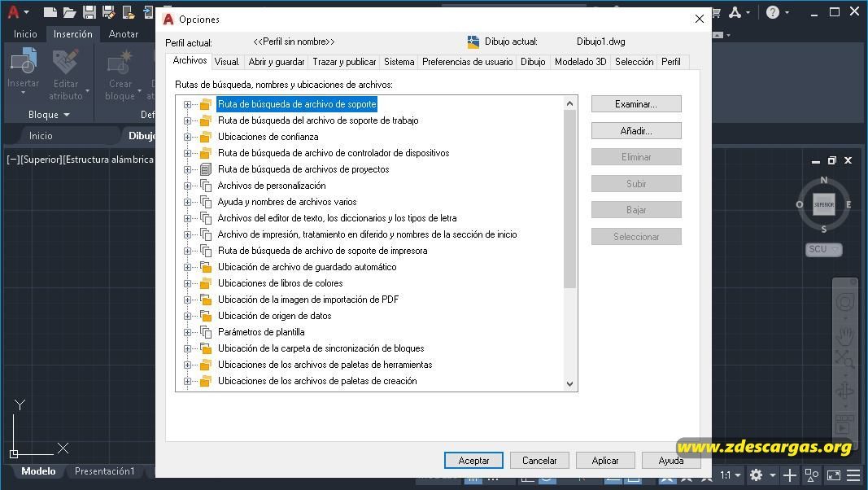Click the plus icon in the status bar
Image resolution: width=868 pixels, height=490 pixels.
pyautogui.click(x=790, y=475)
